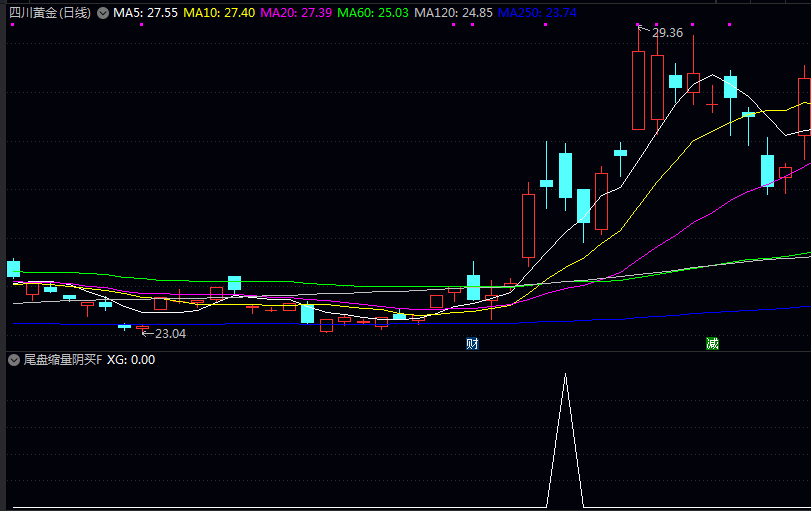Click the 财 financial marker icon
Screen dimensions: 811x511
coord(472,344)
